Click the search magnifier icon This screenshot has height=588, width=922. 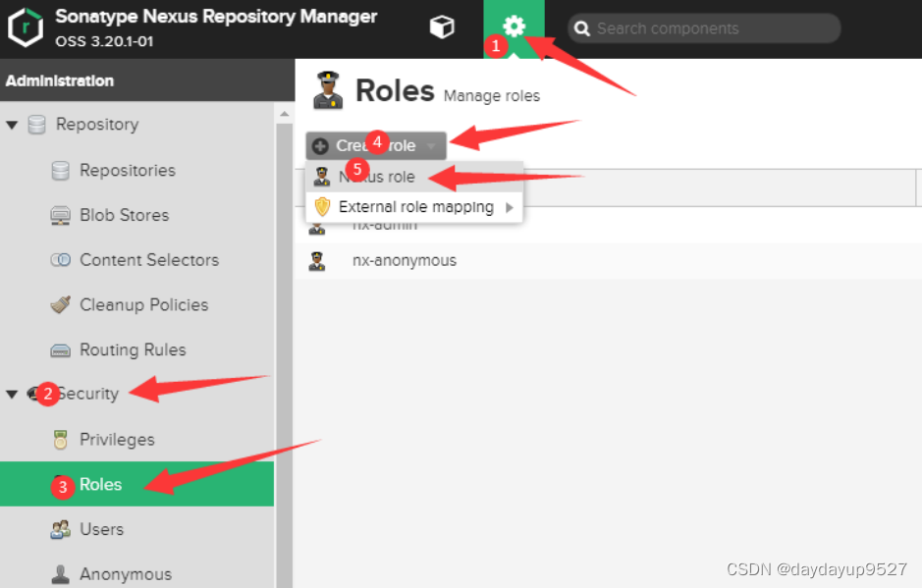(581, 28)
